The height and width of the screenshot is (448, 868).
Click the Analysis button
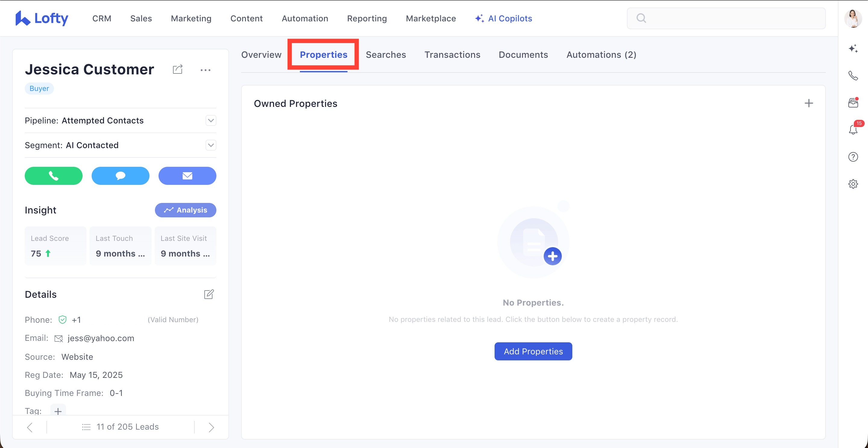[185, 210]
